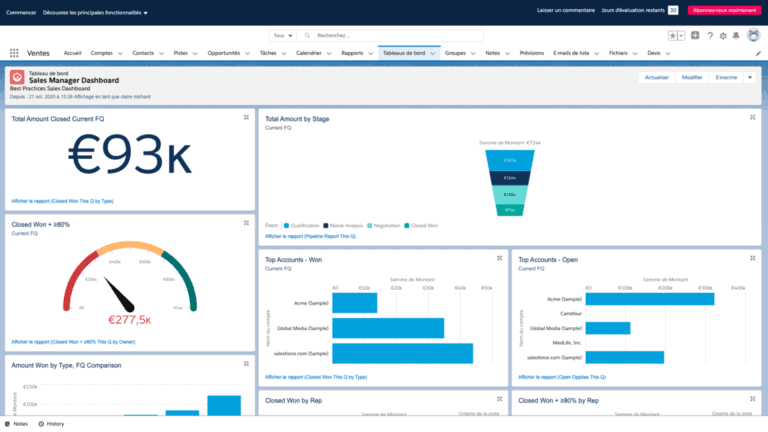The height and width of the screenshot is (432, 768).
Task: Click the 'Abonnez-vous maintenant' button
Action: pyautogui.click(x=723, y=10)
